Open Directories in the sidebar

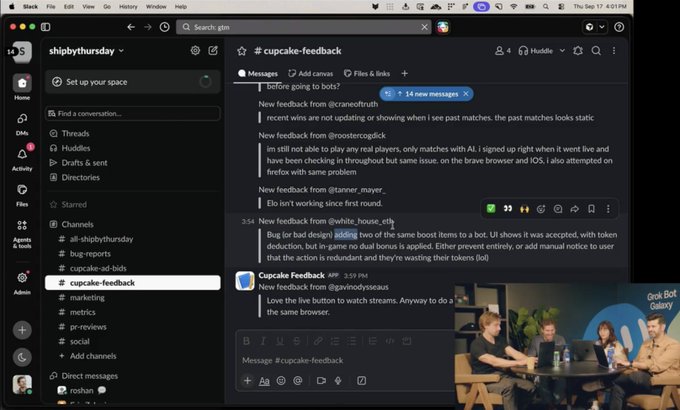[x=80, y=177]
